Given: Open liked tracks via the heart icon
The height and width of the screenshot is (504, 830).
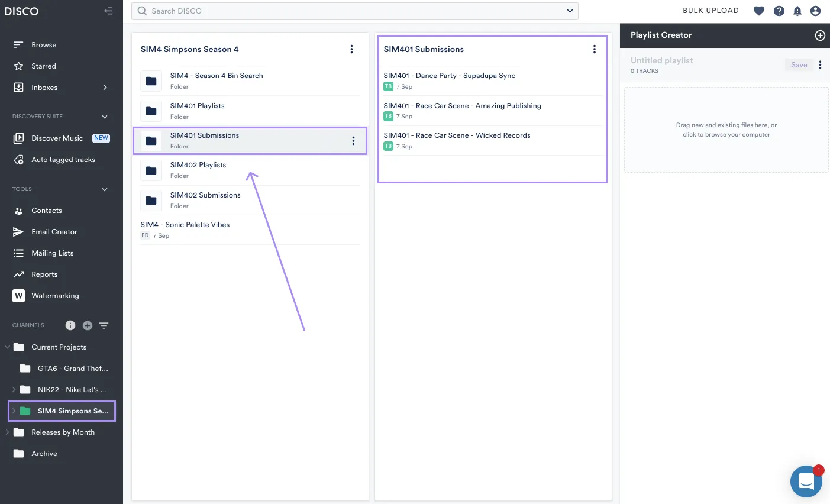Looking at the screenshot, I should [x=758, y=11].
